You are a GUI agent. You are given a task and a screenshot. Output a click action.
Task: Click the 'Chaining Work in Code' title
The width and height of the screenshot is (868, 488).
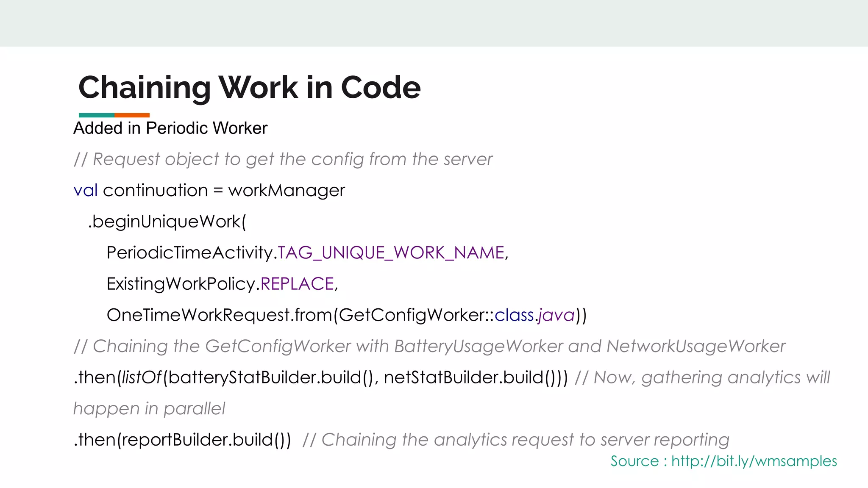point(250,87)
